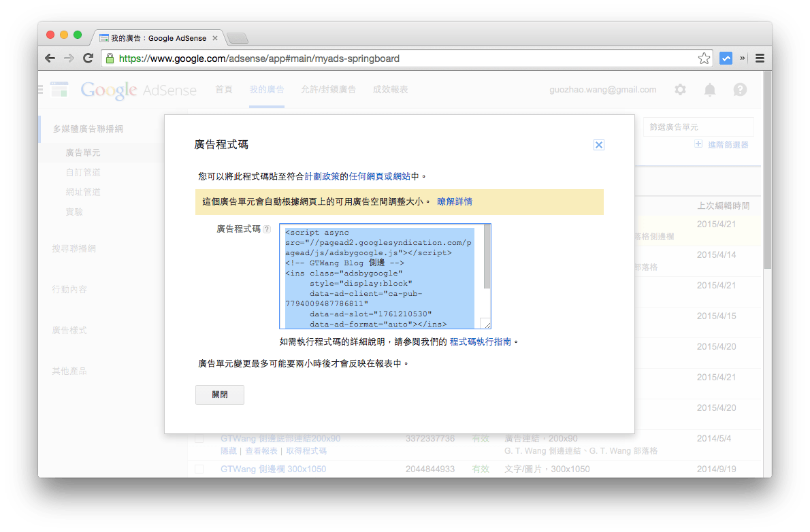Image resolution: width=810 pixels, height=532 pixels.
Task: Switch to the 成效報表 tab
Action: (390, 90)
